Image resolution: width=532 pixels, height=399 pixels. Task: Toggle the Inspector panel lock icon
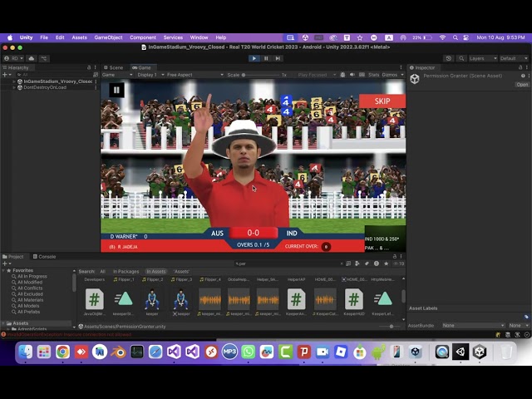tap(520, 67)
